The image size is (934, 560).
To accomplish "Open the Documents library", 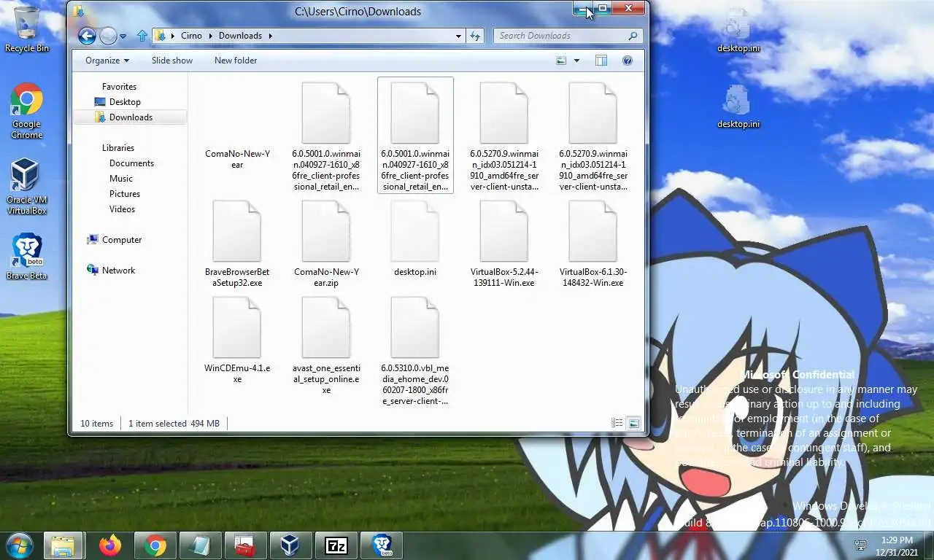I will [131, 163].
